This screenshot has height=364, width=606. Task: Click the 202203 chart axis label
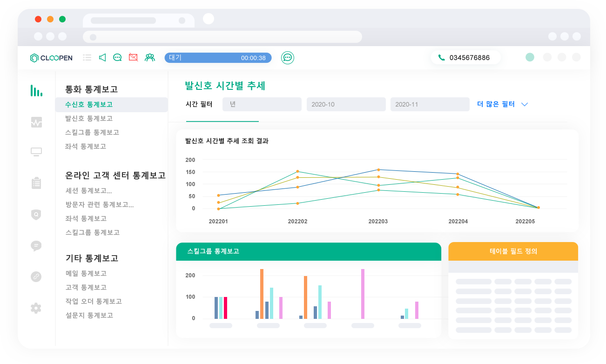(x=378, y=222)
